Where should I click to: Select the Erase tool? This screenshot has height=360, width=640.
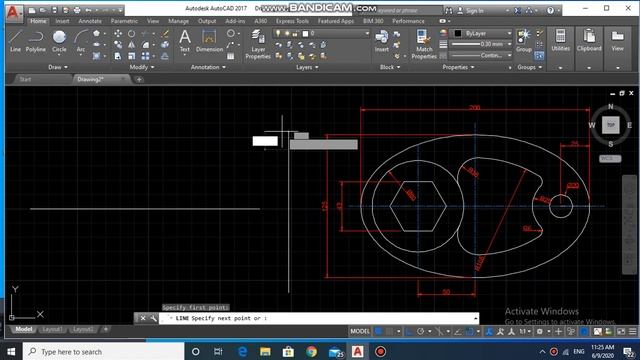tap(165, 33)
